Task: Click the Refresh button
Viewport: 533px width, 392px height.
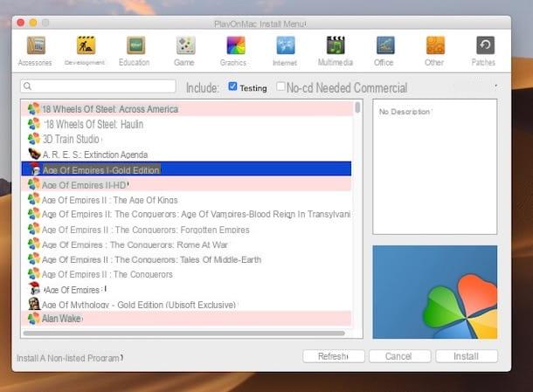Action: tap(334, 356)
